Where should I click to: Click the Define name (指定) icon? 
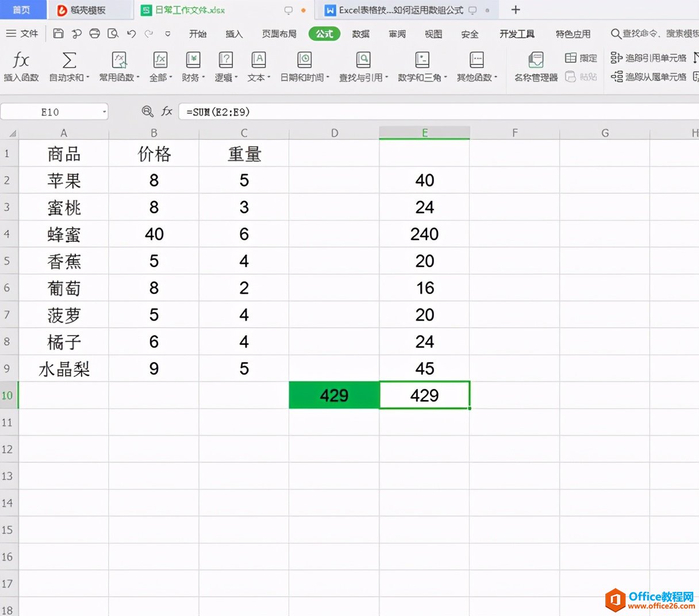click(571, 57)
